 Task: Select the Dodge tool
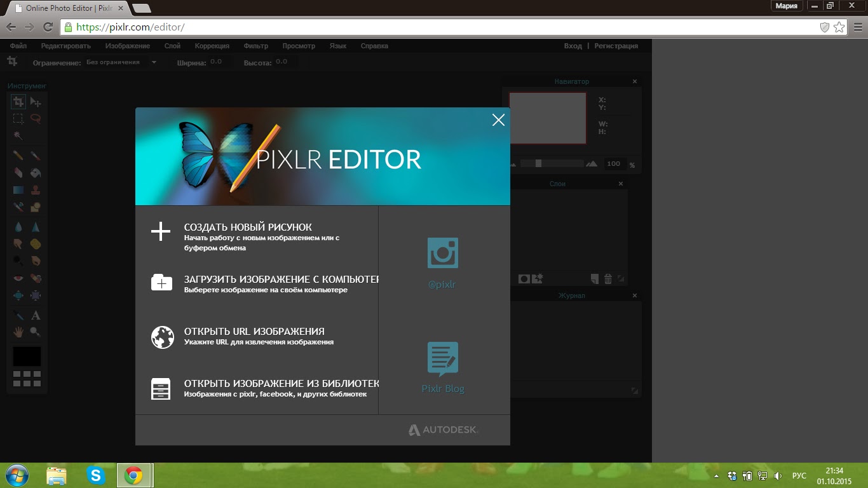18,261
